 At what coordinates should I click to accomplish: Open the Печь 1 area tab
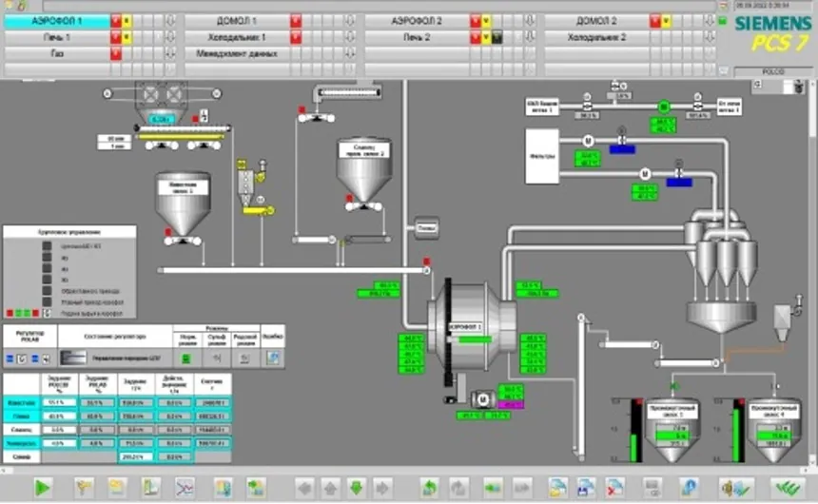point(57,37)
